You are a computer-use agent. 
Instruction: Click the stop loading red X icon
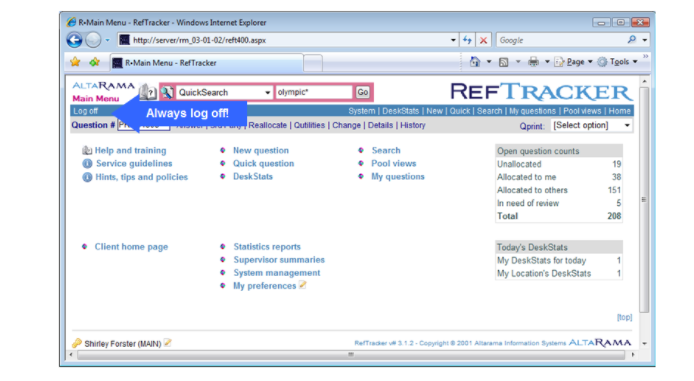tap(483, 40)
